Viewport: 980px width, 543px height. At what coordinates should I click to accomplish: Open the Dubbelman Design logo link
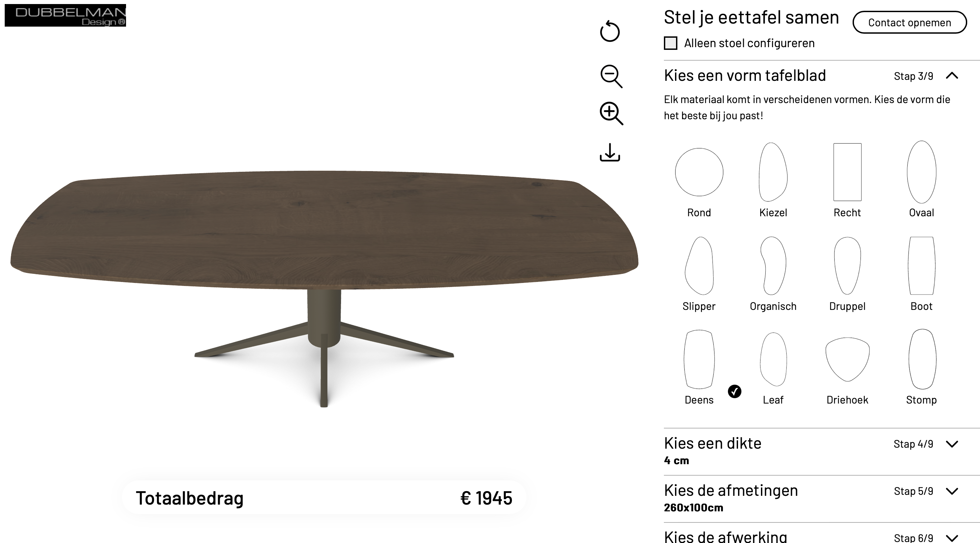(65, 15)
